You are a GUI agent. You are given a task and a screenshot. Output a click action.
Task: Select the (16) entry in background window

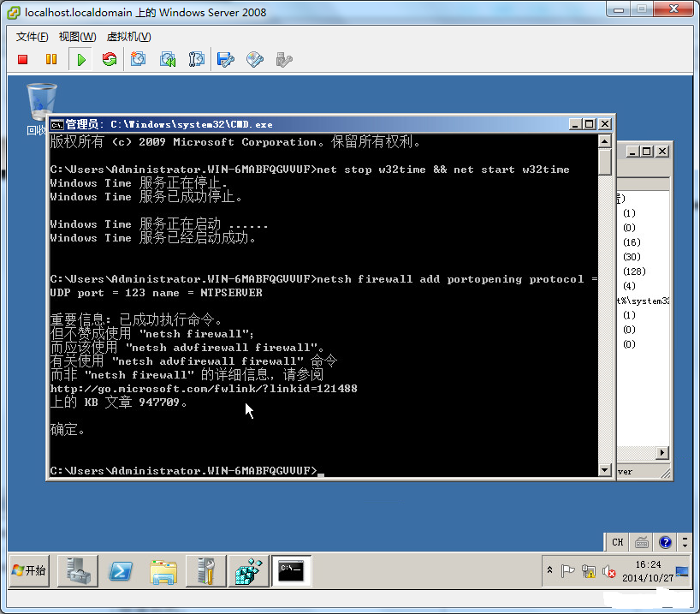(x=632, y=242)
